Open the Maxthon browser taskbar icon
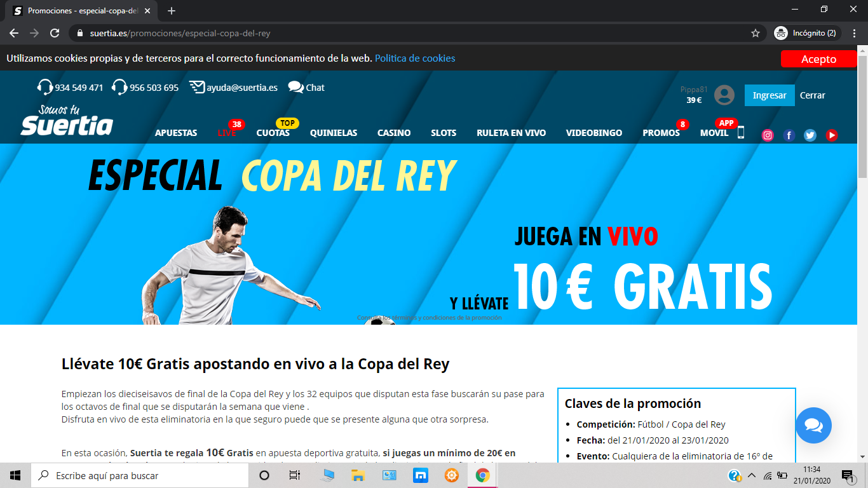The image size is (868, 488). tap(420, 475)
